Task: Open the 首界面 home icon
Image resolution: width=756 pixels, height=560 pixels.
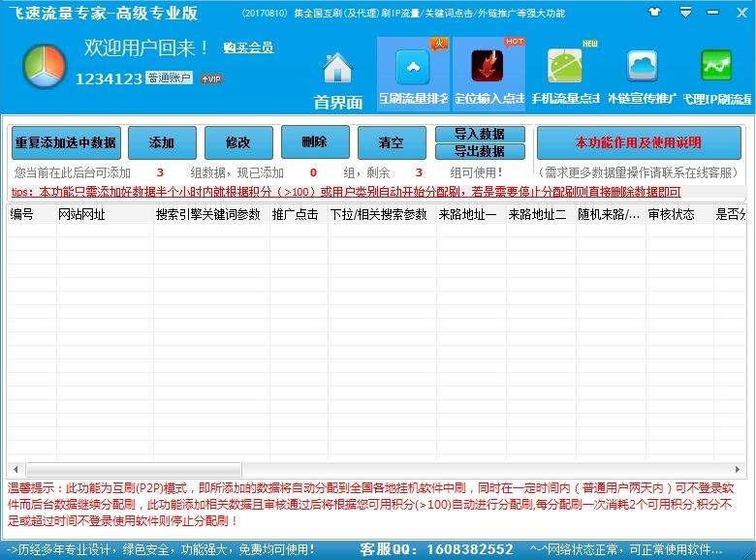Action: click(x=337, y=68)
